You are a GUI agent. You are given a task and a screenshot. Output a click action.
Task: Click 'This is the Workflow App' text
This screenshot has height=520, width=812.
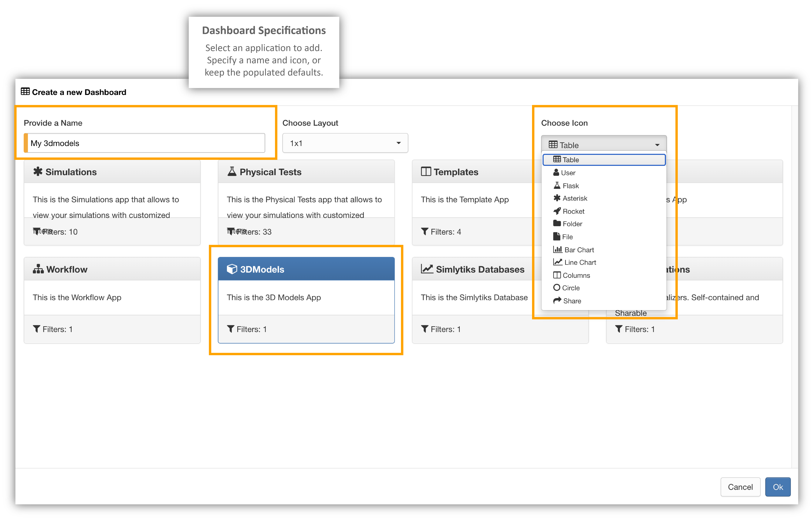[x=77, y=297]
